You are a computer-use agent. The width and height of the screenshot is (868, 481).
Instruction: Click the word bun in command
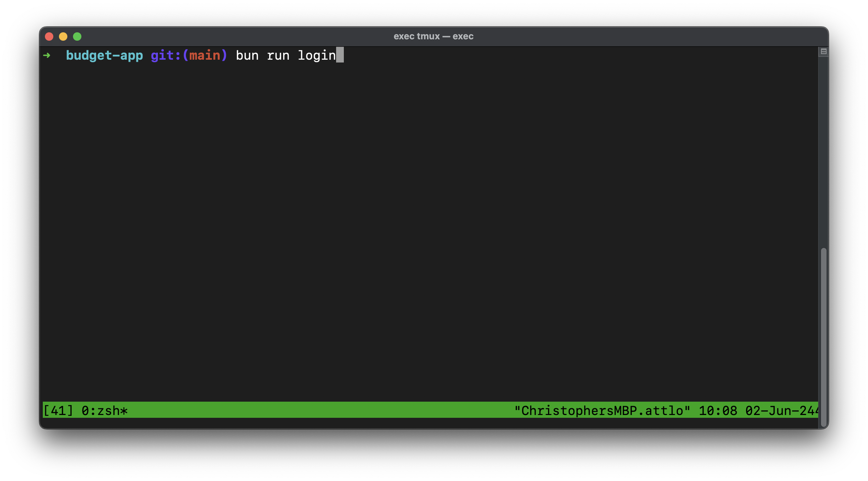coord(247,55)
